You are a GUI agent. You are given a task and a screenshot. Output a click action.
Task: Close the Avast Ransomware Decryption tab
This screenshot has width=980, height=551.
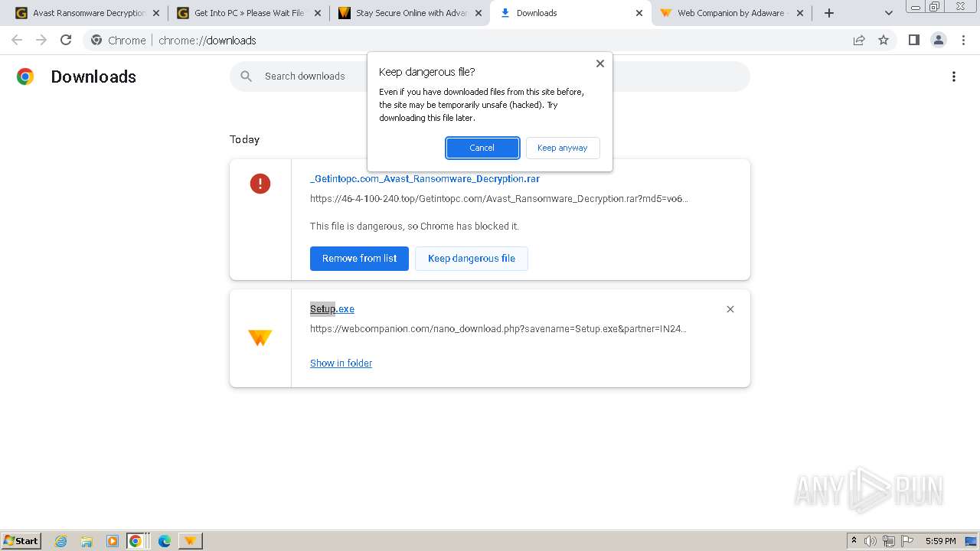click(x=156, y=13)
